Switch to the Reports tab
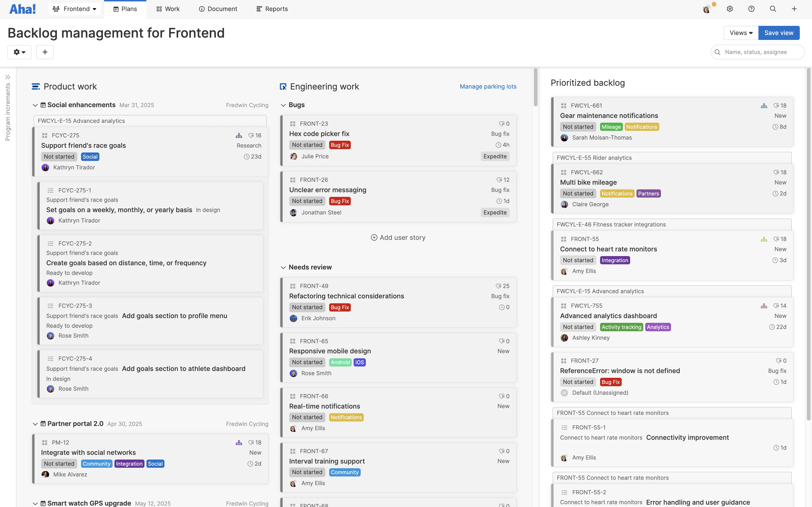The image size is (812, 507). [x=272, y=9]
